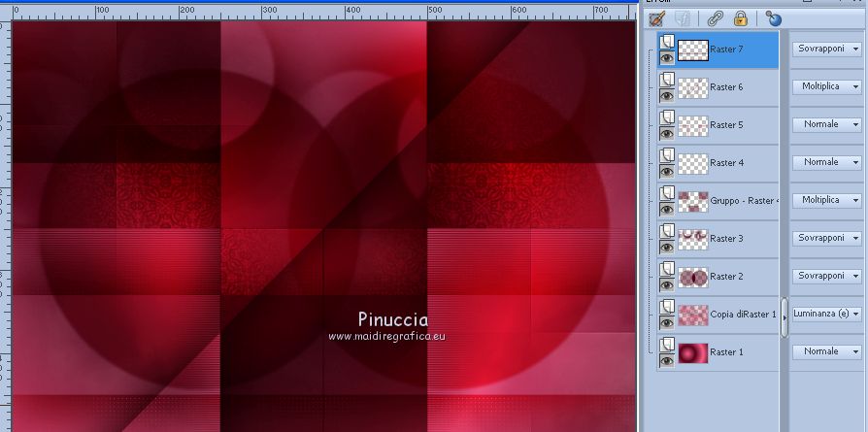The height and width of the screenshot is (432, 868).
Task: Hide the Gruppo - Raster layer
Action: (667, 209)
